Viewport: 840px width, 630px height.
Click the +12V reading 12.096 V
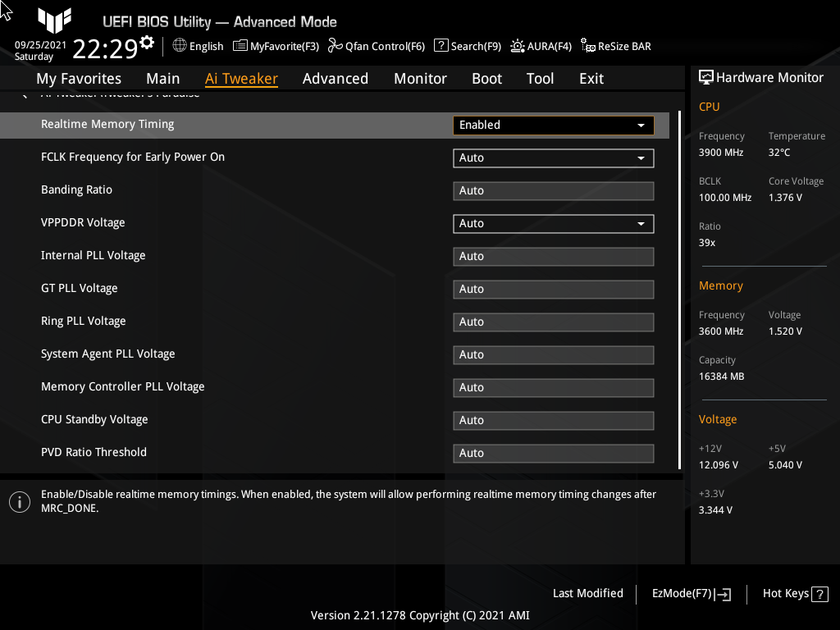[x=719, y=465]
